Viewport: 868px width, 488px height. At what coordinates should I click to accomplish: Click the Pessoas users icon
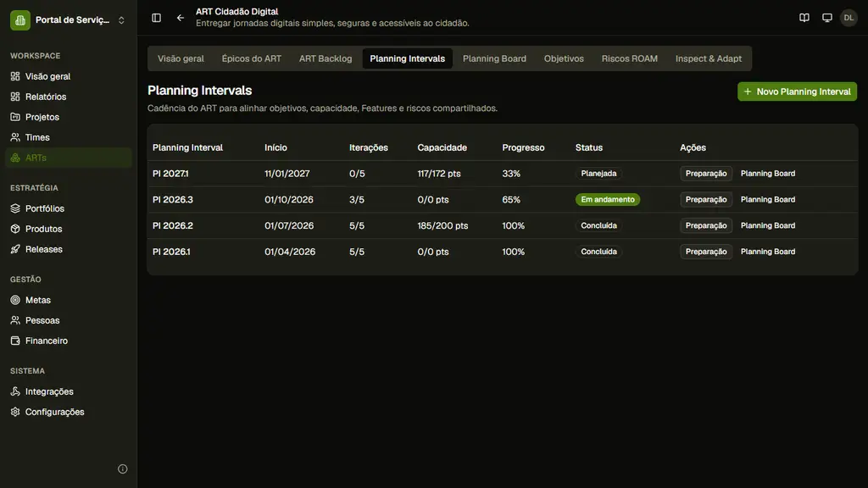pyautogui.click(x=15, y=320)
